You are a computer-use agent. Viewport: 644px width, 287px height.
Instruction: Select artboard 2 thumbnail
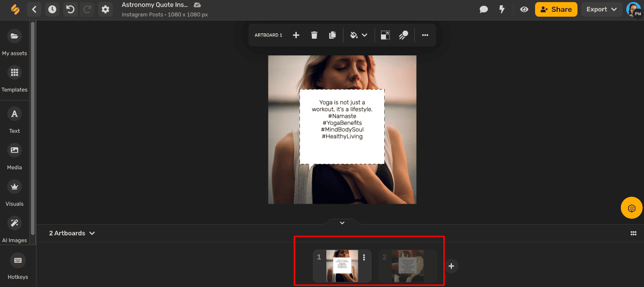407,266
